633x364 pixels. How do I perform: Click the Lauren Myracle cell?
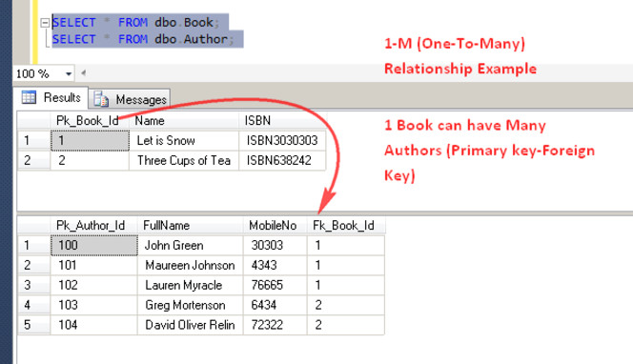[190, 285]
